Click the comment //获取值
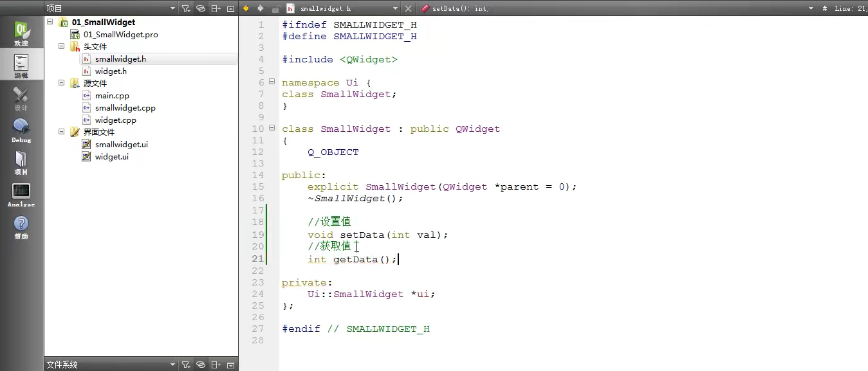The height and width of the screenshot is (371, 868). click(329, 246)
